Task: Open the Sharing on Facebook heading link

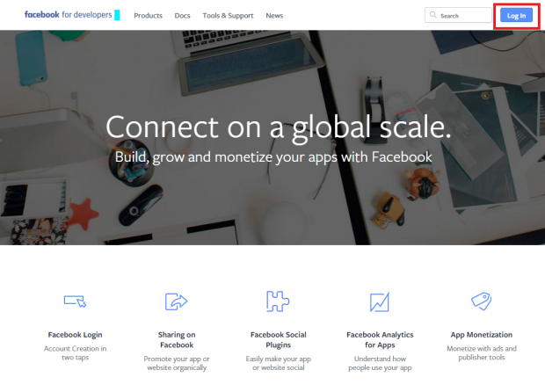Action: click(177, 340)
